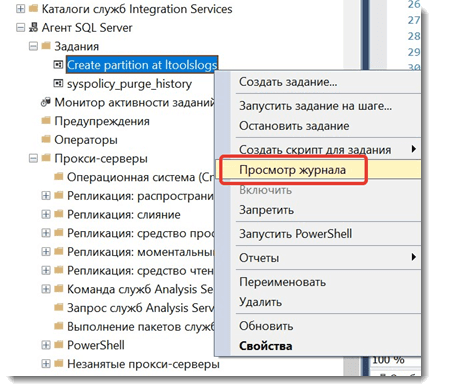Image resolution: width=452 pixels, height=391 pixels.
Task: Expand Репликация: средство просмотра очереди node
Action: 46,233
